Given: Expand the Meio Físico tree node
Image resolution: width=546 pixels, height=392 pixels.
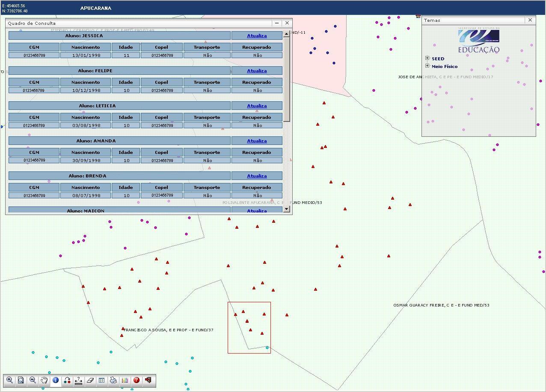Looking at the screenshot, I should point(427,66).
